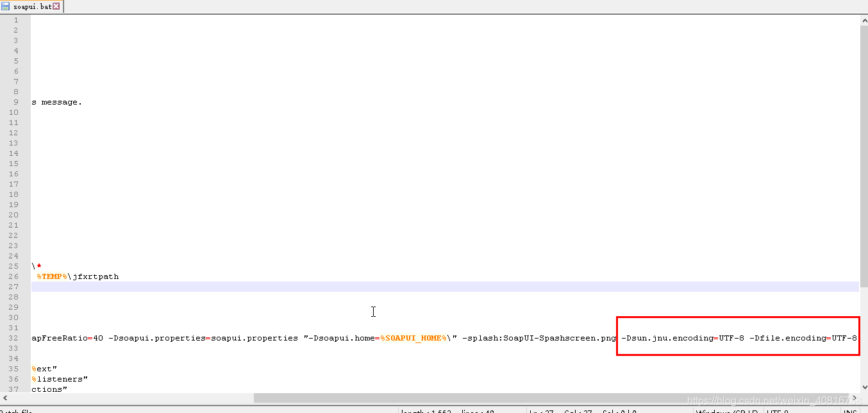Click "-Dsoapui.properties=soapui.properties" on line 32

(203, 338)
